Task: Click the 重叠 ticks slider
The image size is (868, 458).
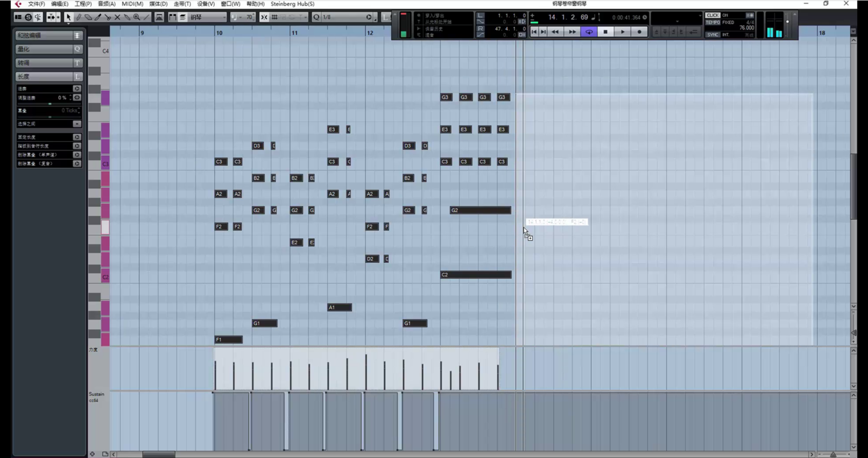Action: pyautogui.click(x=49, y=117)
